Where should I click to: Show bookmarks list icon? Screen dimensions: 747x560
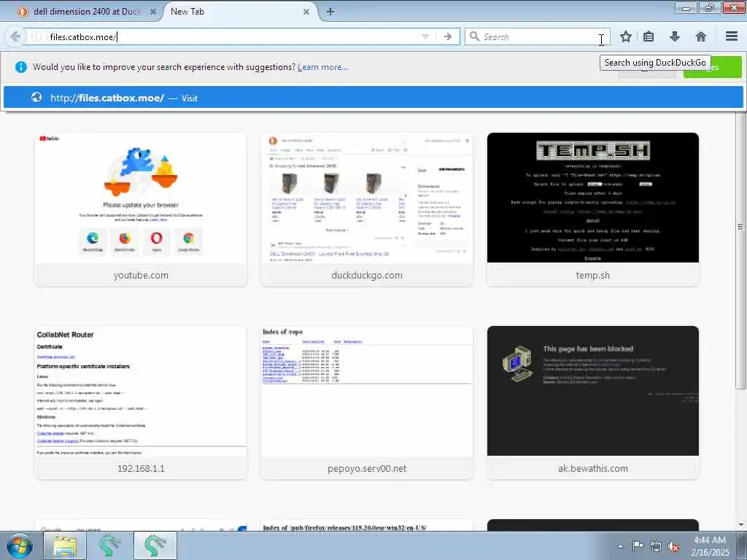click(x=649, y=36)
